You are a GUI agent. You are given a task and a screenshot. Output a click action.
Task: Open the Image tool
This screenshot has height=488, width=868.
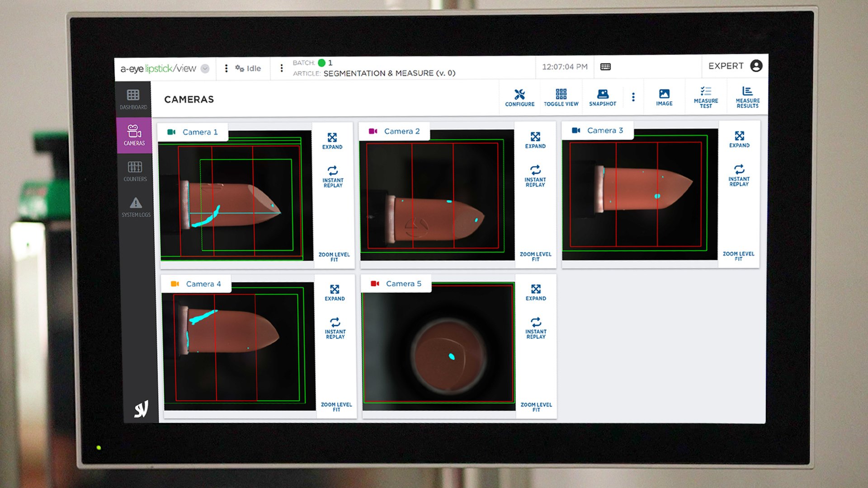[664, 98]
